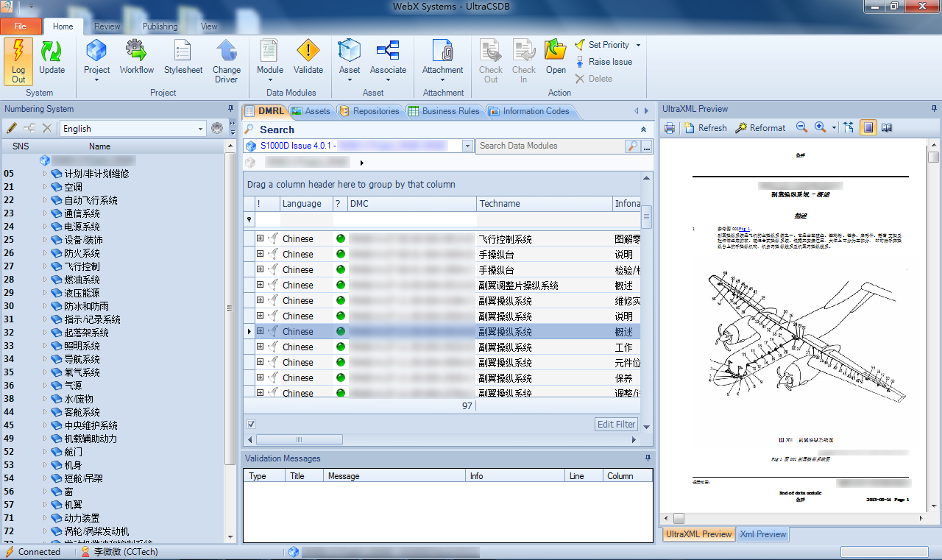This screenshot has width=942, height=560.
Task: Expand the 燃油系统 tree node
Action: pyautogui.click(x=46, y=280)
